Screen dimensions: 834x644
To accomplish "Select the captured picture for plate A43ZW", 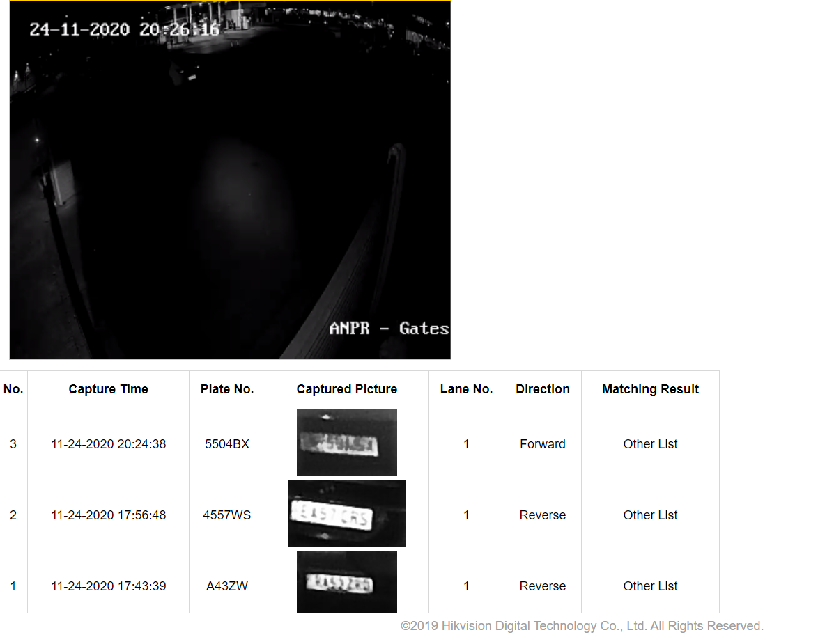I will coord(346,583).
